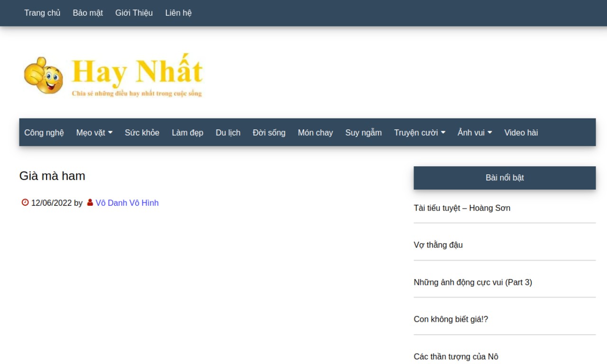607x364 pixels.
Task: Open the Du lịch category
Action: pyautogui.click(x=228, y=133)
